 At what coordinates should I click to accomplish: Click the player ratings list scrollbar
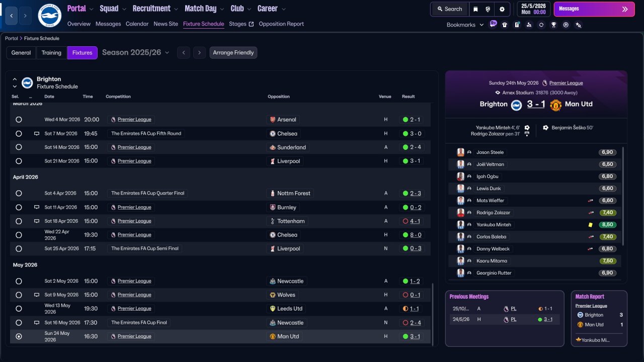click(x=623, y=196)
